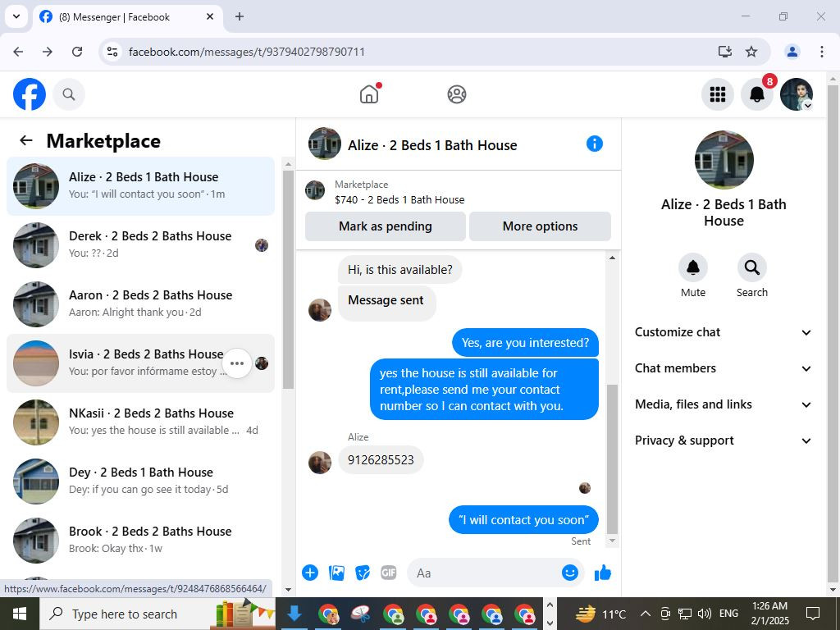Open Facebook search magnifier icon
The image size is (840, 630).
pyautogui.click(x=69, y=94)
